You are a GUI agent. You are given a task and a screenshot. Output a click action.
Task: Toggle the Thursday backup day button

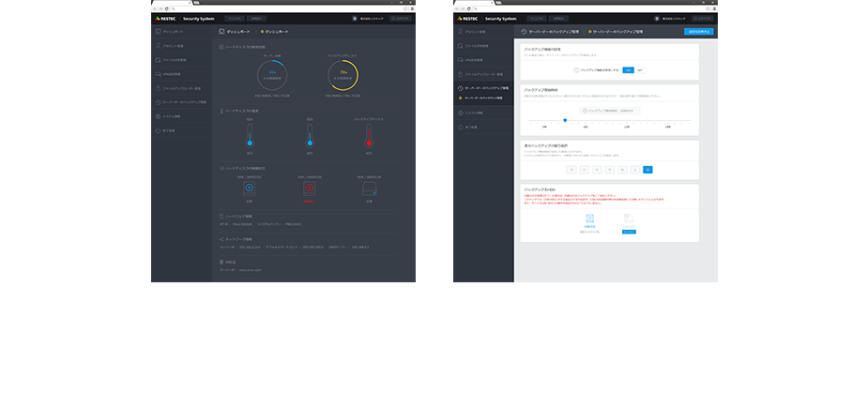[610, 170]
